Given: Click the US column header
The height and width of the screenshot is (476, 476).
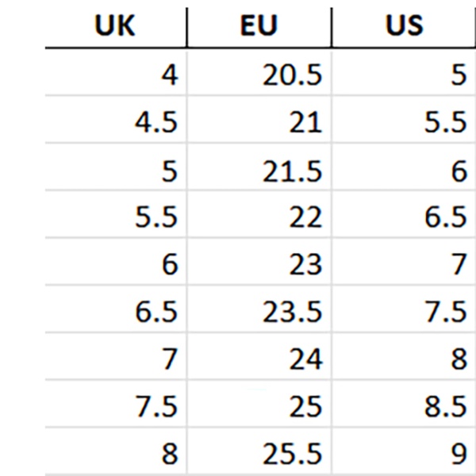Looking at the screenshot, I should [x=403, y=26].
